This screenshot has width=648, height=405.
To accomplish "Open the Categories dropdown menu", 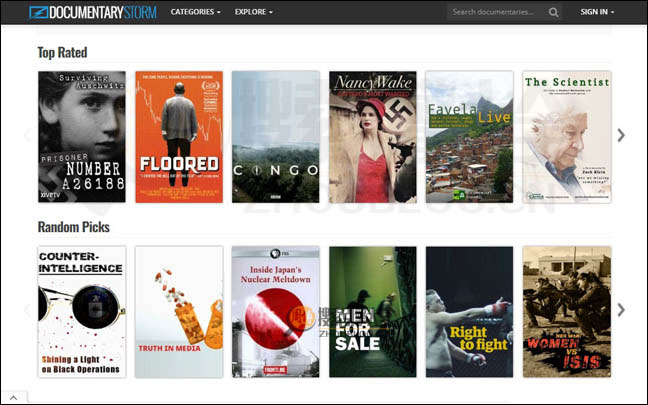I will pyautogui.click(x=195, y=12).
